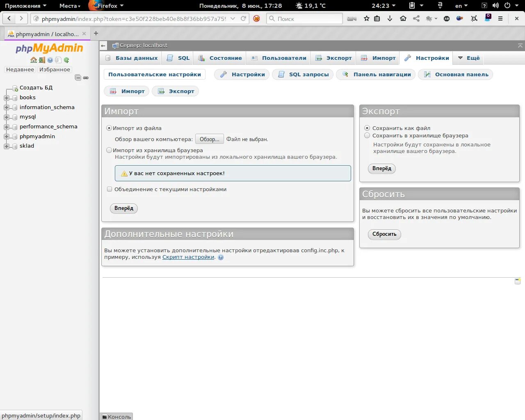Open phpMyAdmin documentation help icon

point(50,60)
